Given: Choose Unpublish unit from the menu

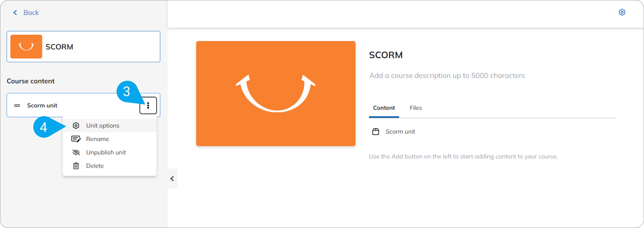Looking at the screenshot, I should [x=110, y=152].
